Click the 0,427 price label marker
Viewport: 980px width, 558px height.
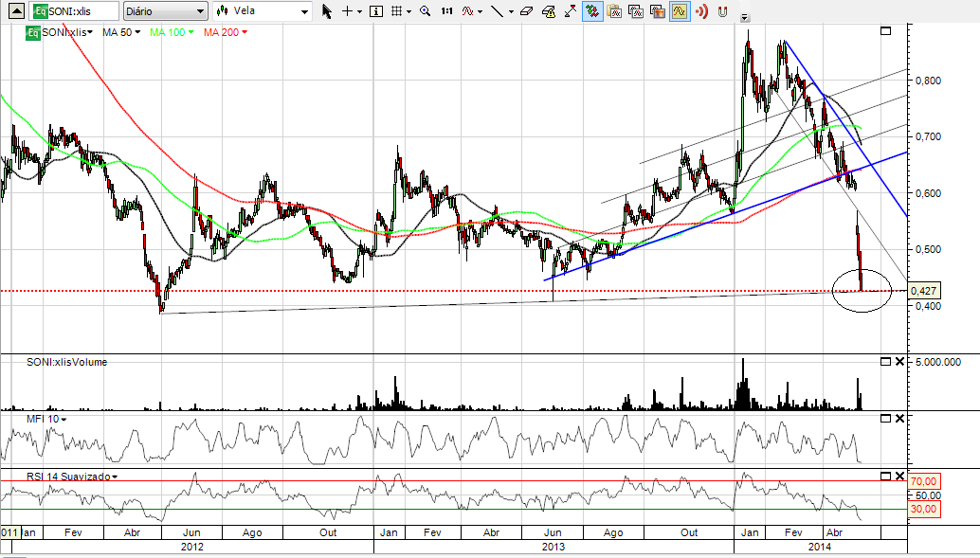pyautogui.click(x=923, y=291)
